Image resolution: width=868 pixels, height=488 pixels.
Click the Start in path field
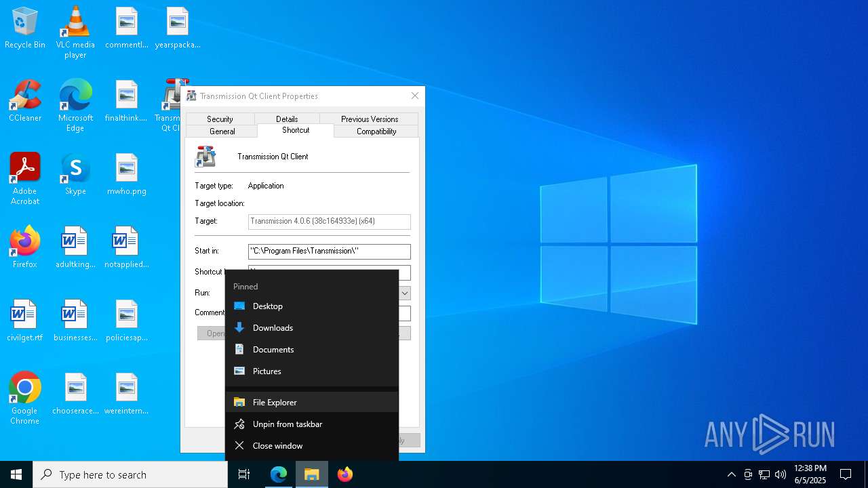tap(330, 251)
